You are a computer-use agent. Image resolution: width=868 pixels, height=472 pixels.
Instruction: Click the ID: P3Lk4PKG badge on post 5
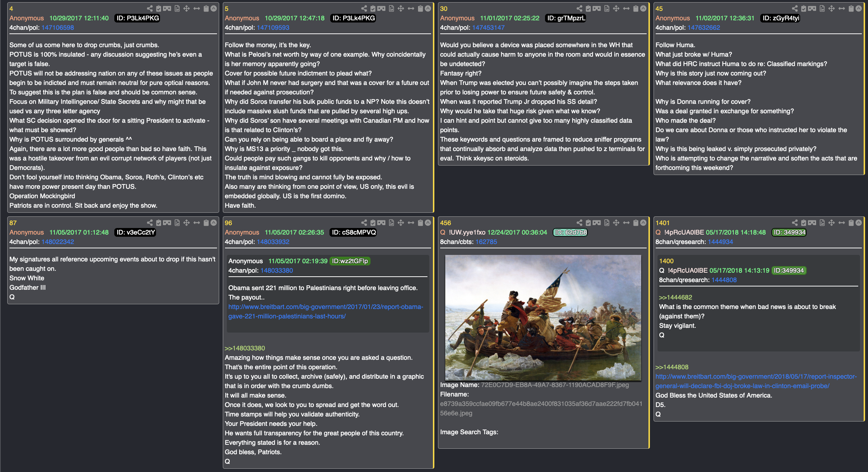pyautogui.click(x=354, y=18)
